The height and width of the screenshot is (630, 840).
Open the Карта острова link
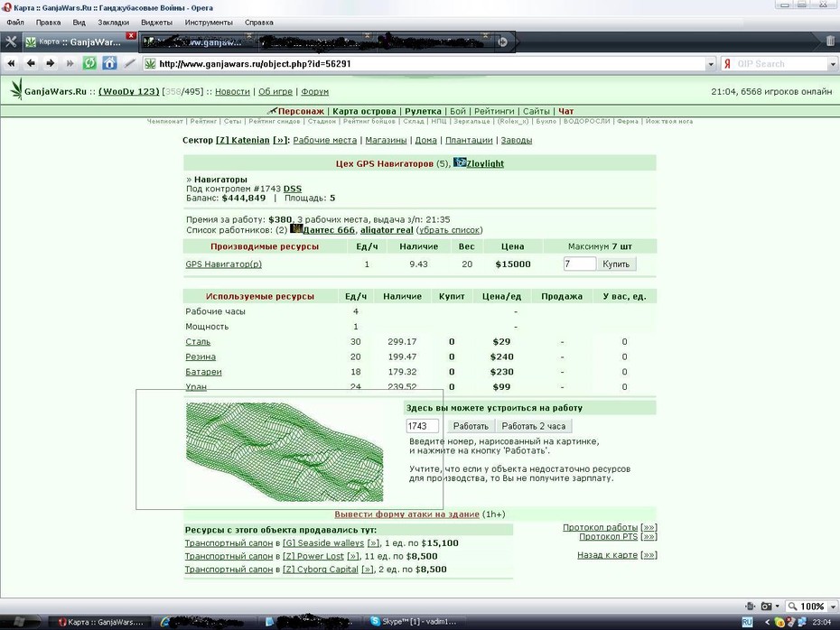[x=364, y=111]
